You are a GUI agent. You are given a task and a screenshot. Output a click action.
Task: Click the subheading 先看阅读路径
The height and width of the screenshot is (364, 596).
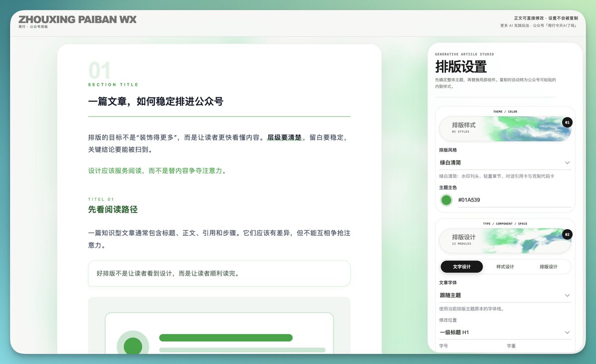click(x=113, y=210)
